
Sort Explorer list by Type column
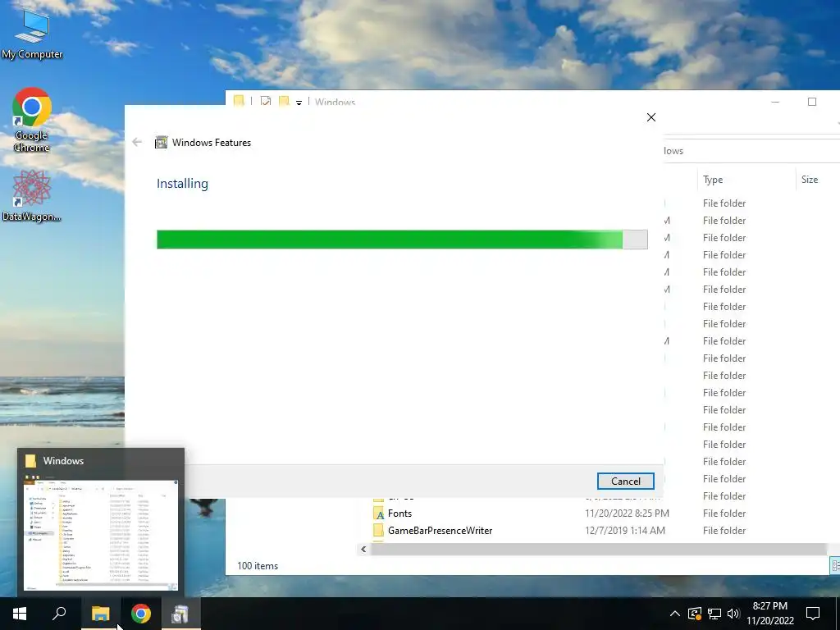[x=746, y=180]
